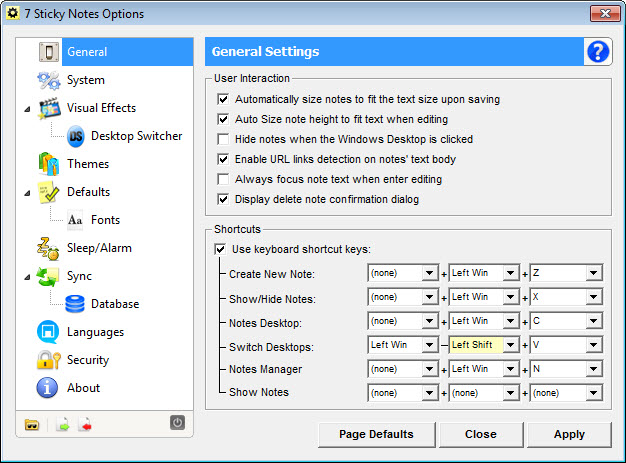
Task: Collapse the Sync tree node
Action: [x=27, y=277]
